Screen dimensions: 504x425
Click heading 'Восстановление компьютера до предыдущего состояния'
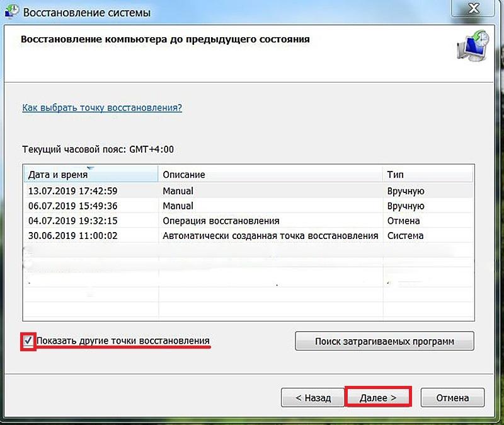165,39
